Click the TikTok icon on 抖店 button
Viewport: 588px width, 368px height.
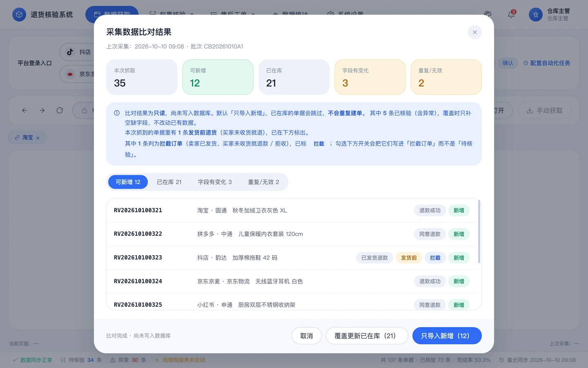pos(70,52)
